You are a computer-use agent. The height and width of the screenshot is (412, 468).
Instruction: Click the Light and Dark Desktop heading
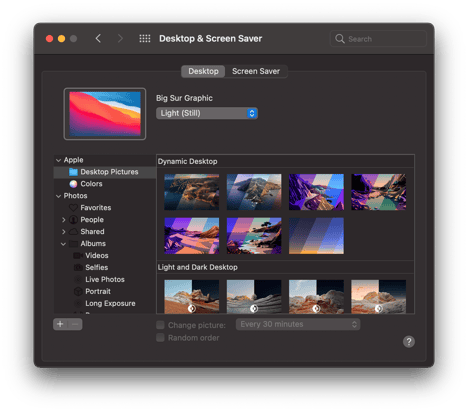coord(198,267)
